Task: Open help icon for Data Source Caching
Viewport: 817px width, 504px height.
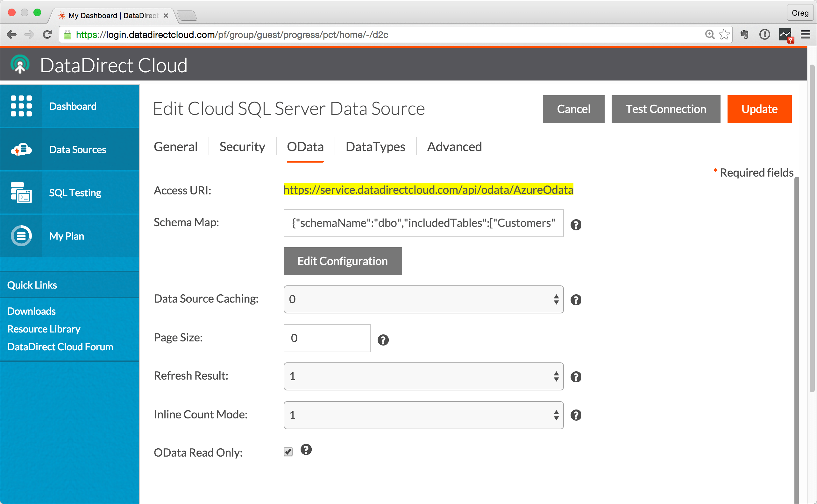Action: 576,300
